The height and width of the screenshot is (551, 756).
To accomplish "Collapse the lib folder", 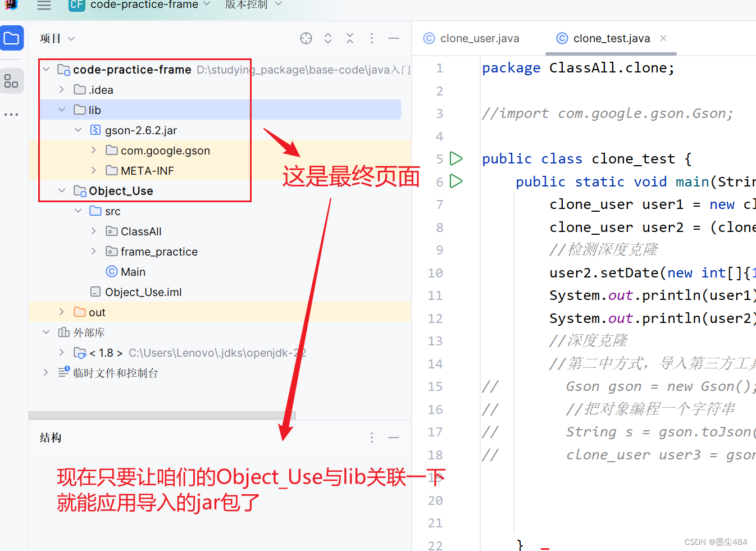I will [x=61, y=110].
